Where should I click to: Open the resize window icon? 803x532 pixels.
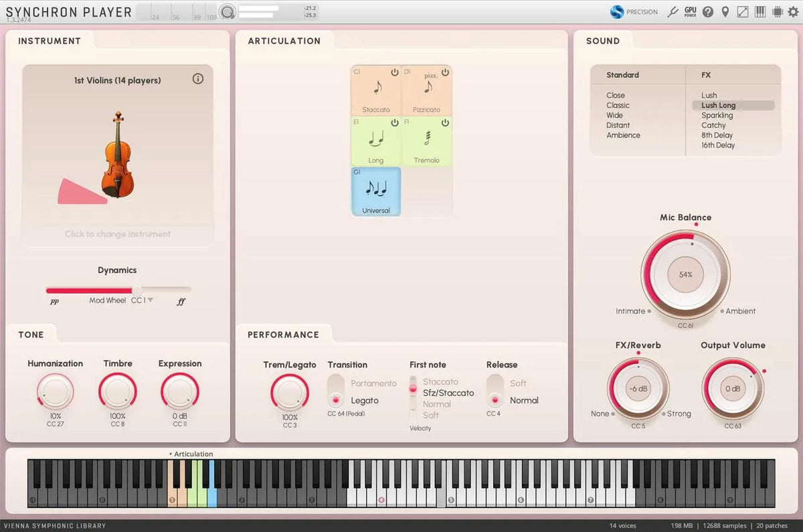[742, 11]
